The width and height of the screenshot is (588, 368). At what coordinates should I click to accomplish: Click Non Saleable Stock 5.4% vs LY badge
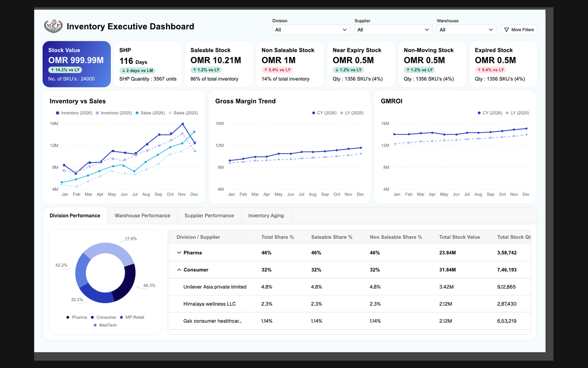pos(277,70)
